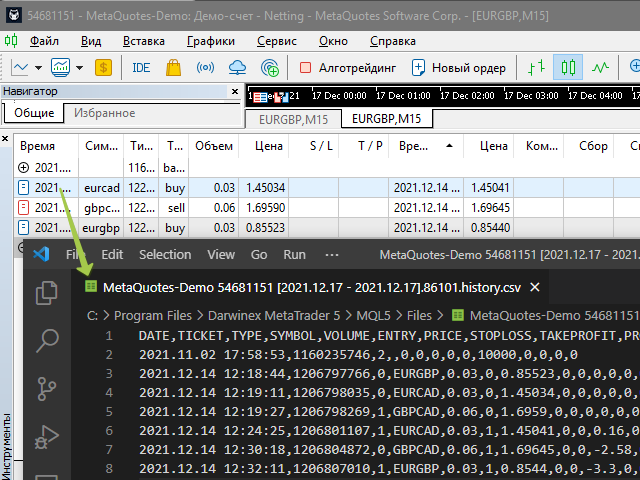This screenshot has width=640, height=480.
Task: Open VS Code Run and Debug icon
Action: [47, 437]
